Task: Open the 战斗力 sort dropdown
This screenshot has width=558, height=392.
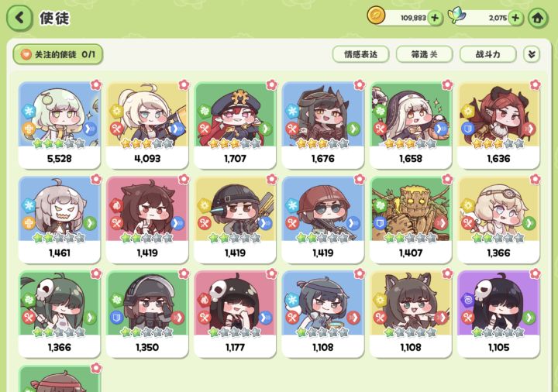Action: tap(488, 54)
